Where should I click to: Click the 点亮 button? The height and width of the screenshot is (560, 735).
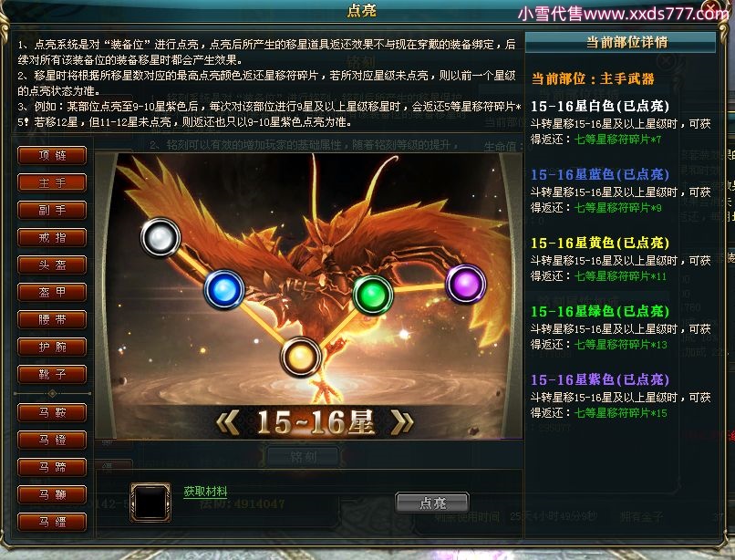point(432,503)
